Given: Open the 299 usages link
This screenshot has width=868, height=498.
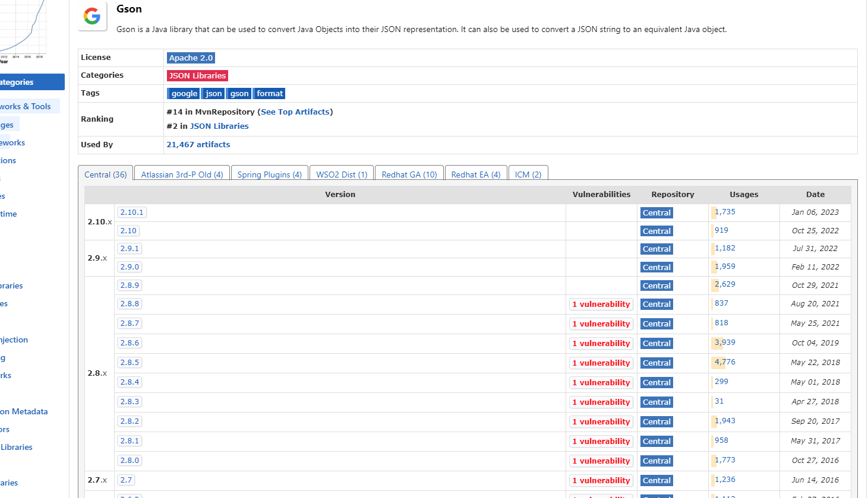Looking at the screenshot, I should [721, 382].
